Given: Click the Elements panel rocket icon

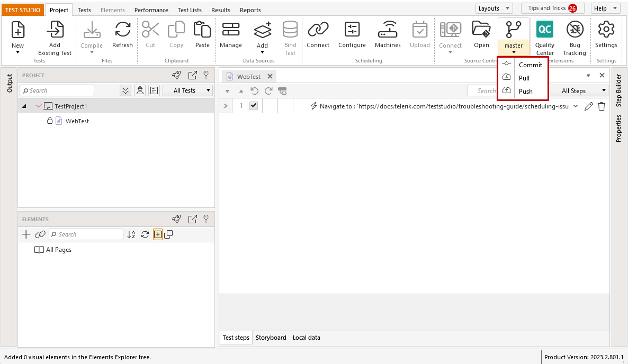Looking at the screenshot, I should [176, 219].
